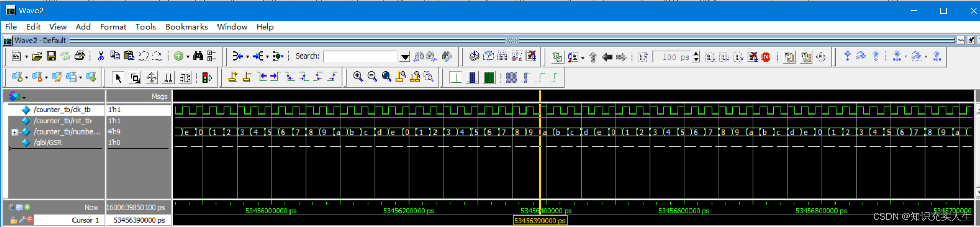Toggle the Cursor 1 lock icon

coord(13,220)
